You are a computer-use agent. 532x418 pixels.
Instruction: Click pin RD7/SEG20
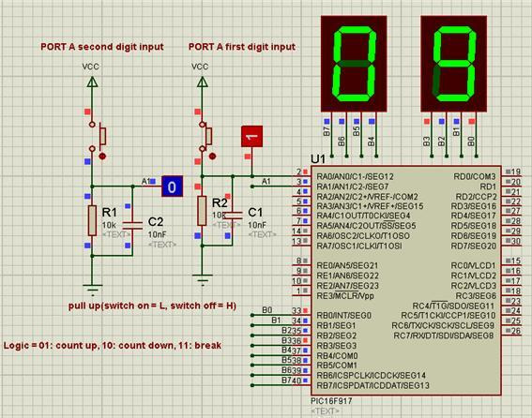tap(474, 246)
